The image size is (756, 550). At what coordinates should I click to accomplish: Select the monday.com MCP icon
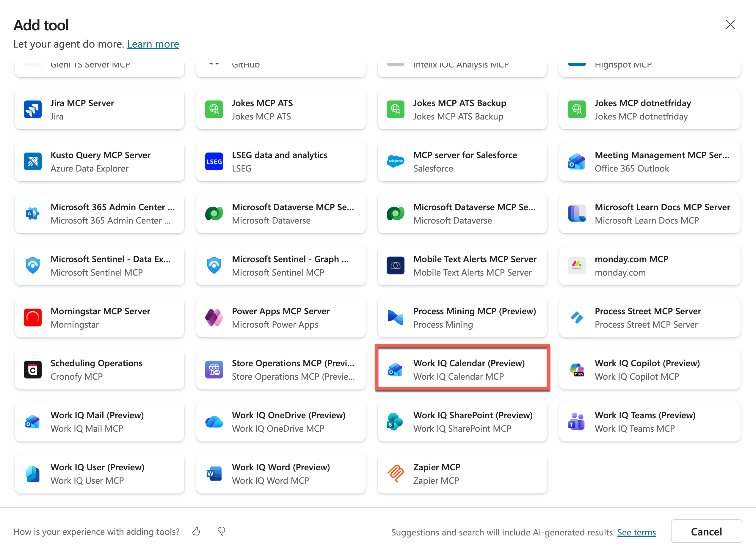coord(576,265)
